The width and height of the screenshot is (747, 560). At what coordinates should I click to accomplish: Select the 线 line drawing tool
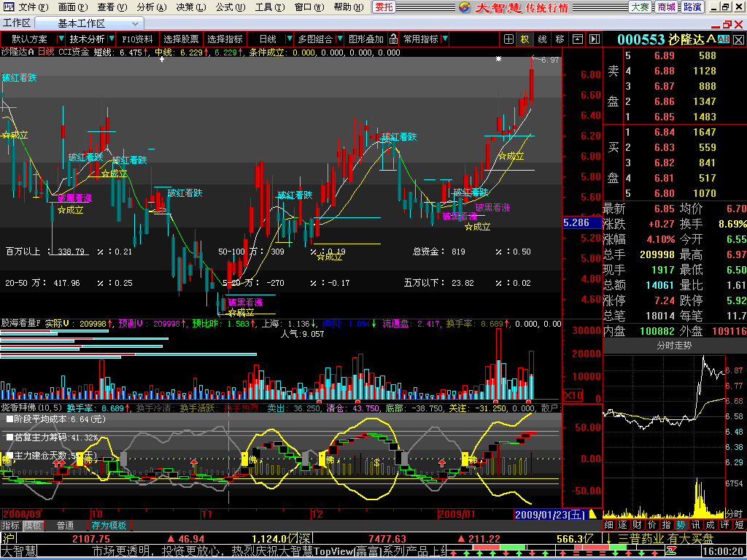click(x=542, y=39)
